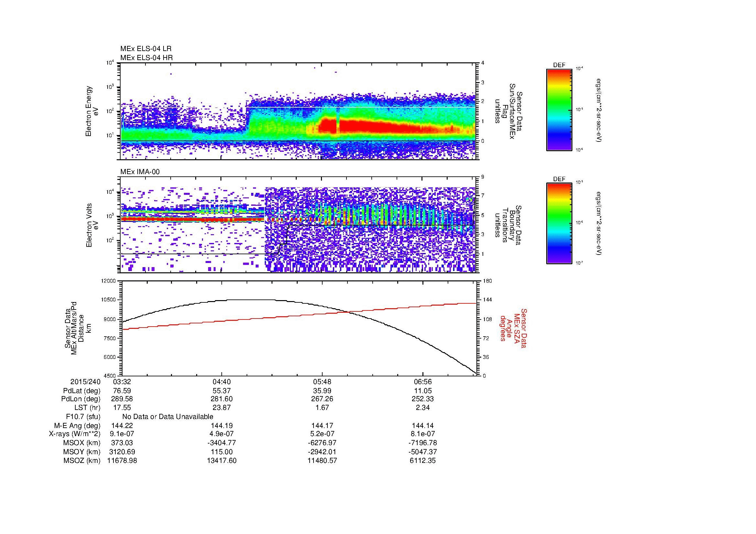Click the top DEF color bar for ELS

(x=559, y=110)
